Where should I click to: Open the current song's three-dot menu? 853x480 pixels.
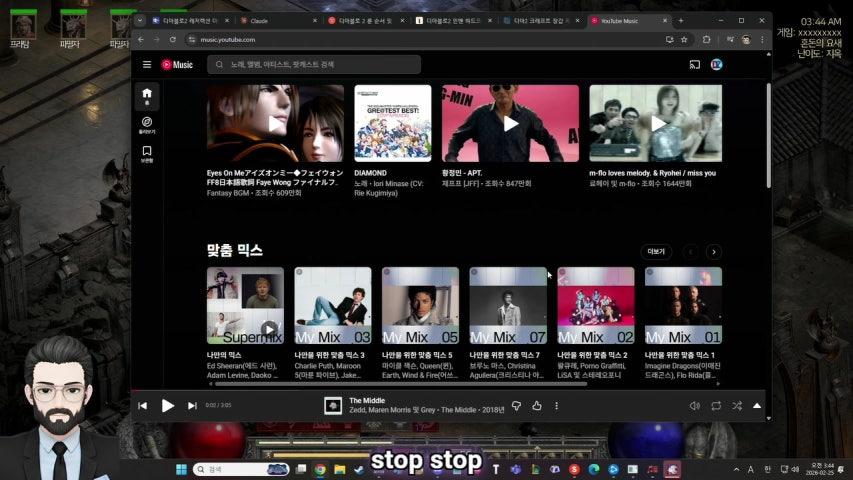[557, 406]
